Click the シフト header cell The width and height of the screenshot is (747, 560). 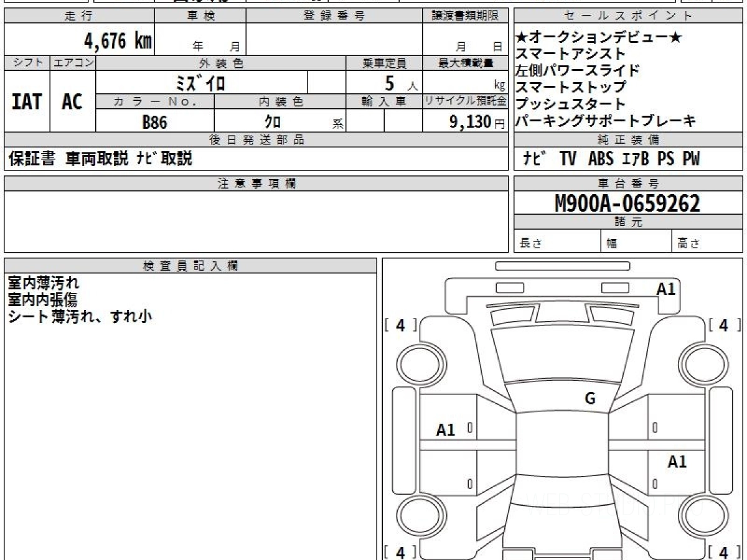(x=27, y=63)
